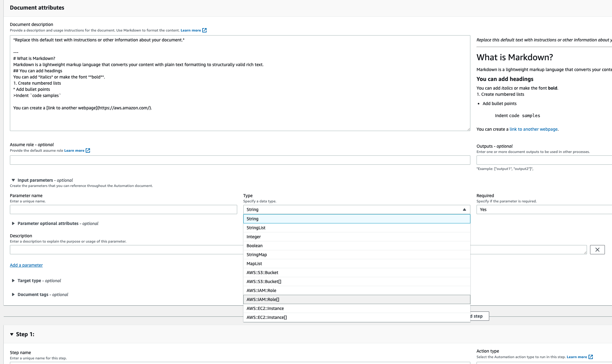
Task: Open the document description Learn more external link
Action: (x=194, y=30)
